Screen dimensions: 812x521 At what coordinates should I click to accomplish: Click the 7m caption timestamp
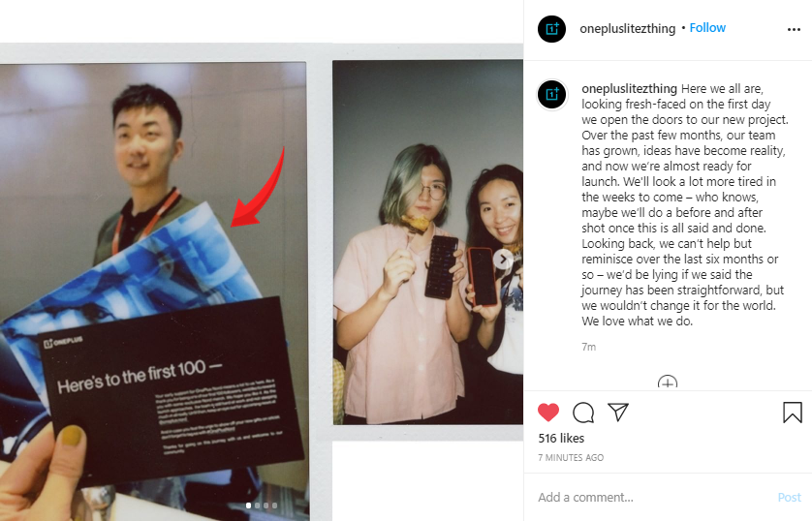(589, 347)
